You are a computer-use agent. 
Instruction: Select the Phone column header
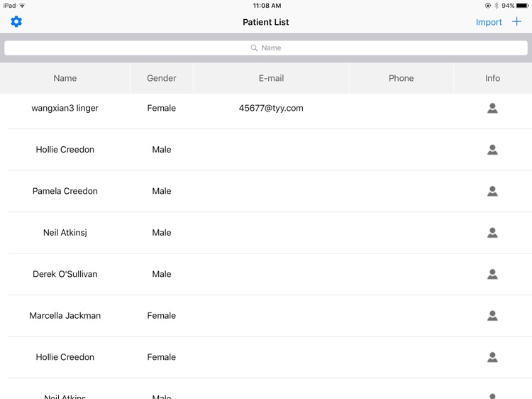coord(401,78)
